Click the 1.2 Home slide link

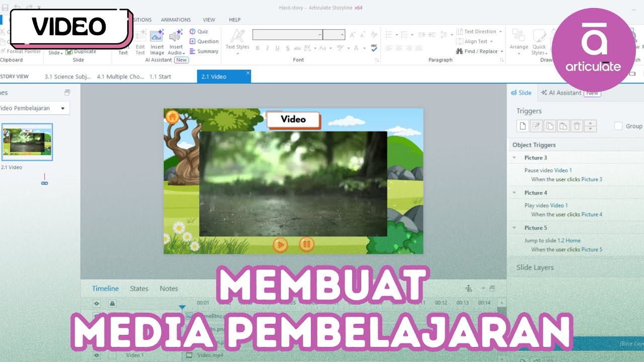569,240
